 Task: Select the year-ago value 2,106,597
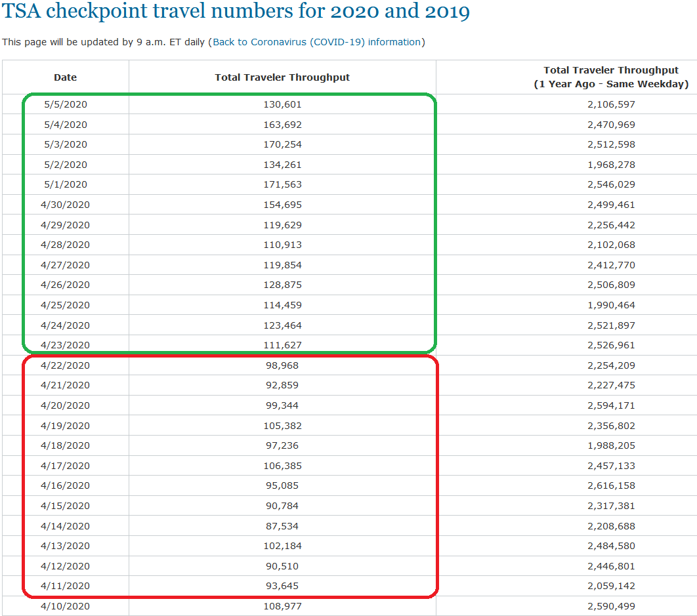[x=611, y=104]
